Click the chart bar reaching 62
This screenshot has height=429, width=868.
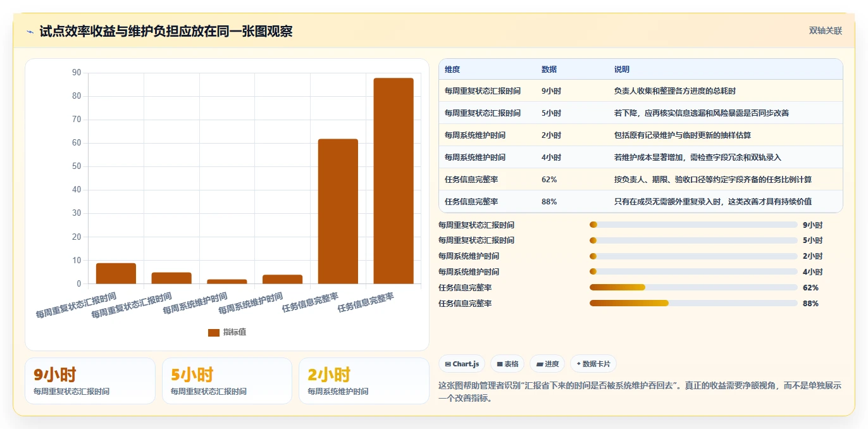[338, 211]
